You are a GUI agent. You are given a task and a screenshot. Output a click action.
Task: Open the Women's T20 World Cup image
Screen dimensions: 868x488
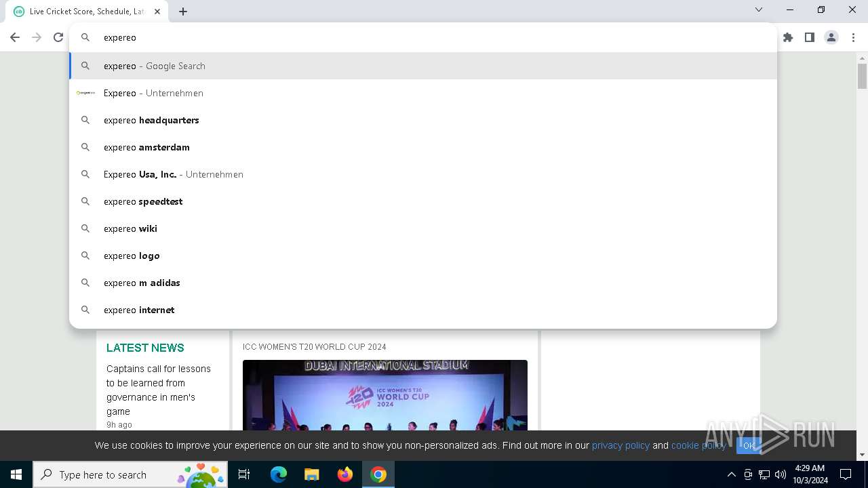tap(385, 394)
